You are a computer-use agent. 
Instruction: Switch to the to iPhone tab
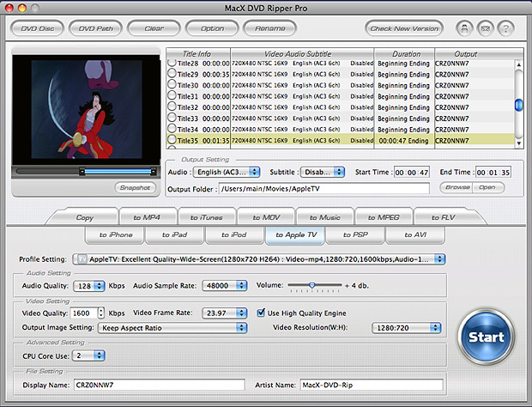(x=116, y=235)
